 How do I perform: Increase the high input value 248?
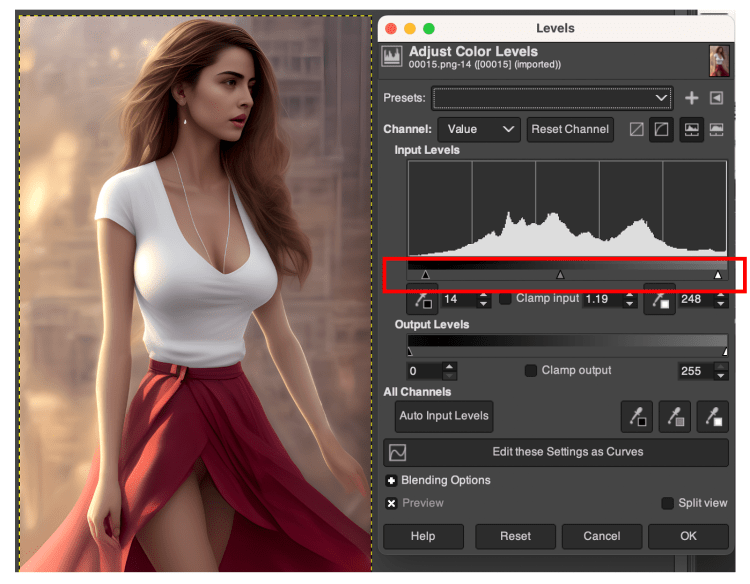720,295
